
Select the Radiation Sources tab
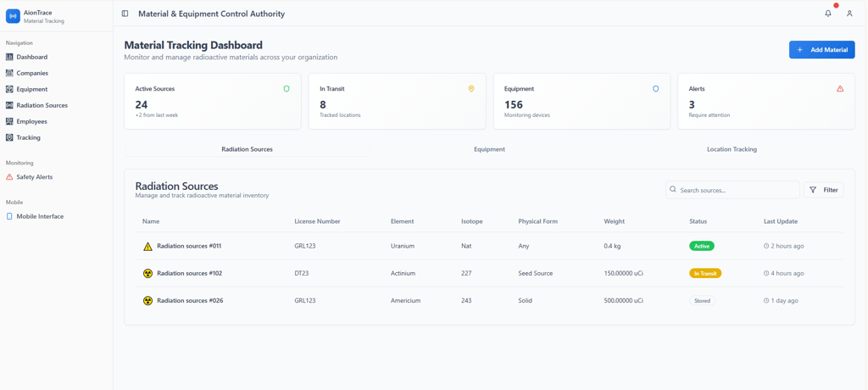247,149
